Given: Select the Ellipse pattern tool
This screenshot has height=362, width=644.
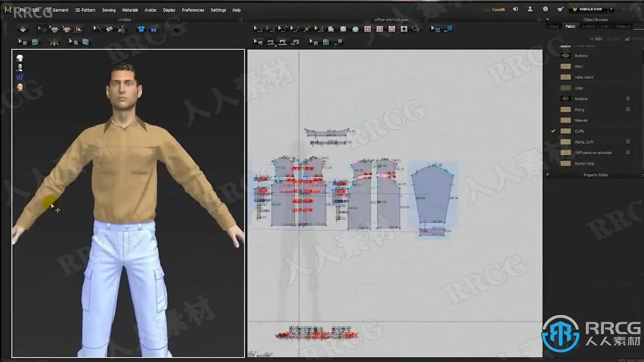Looking at the screenshot, I should (355, 29).
